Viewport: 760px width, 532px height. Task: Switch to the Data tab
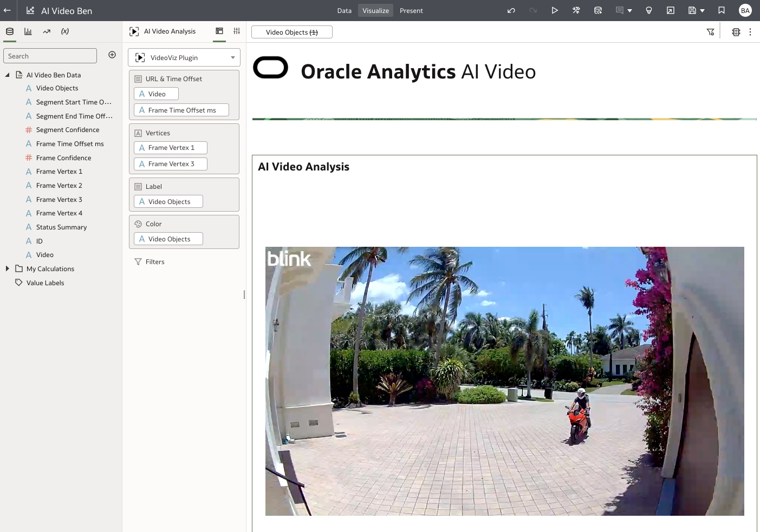point(345,11)
